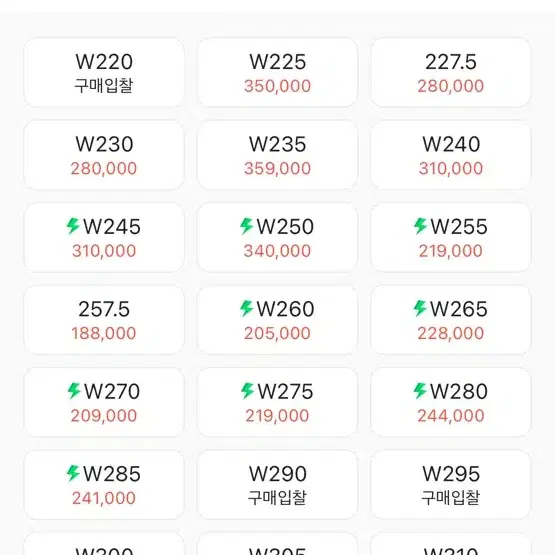The image size is (555, 555).
Task: Click the fast delivery icon beside W280
Action: click(x=420, y=391)
